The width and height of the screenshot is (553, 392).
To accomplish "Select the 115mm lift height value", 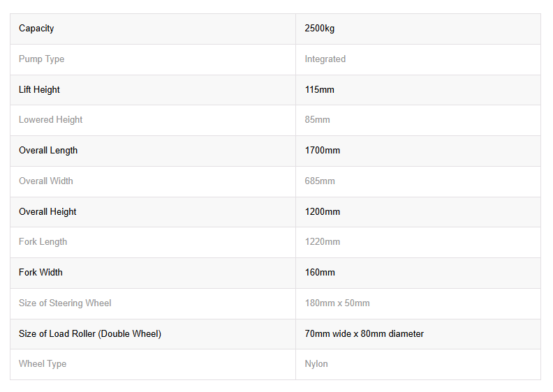I will (x=319, y=89).
